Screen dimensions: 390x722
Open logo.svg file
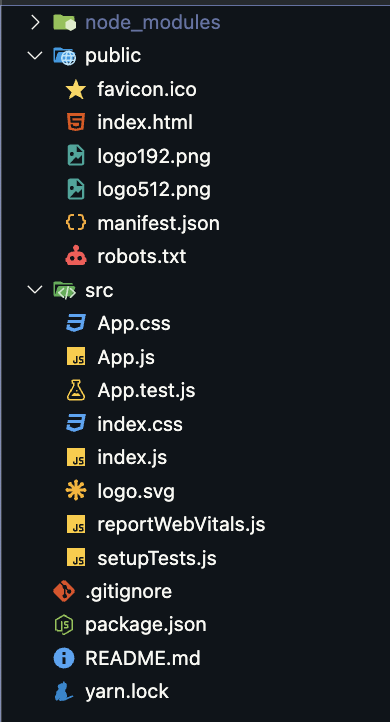[x=136, y=492]
